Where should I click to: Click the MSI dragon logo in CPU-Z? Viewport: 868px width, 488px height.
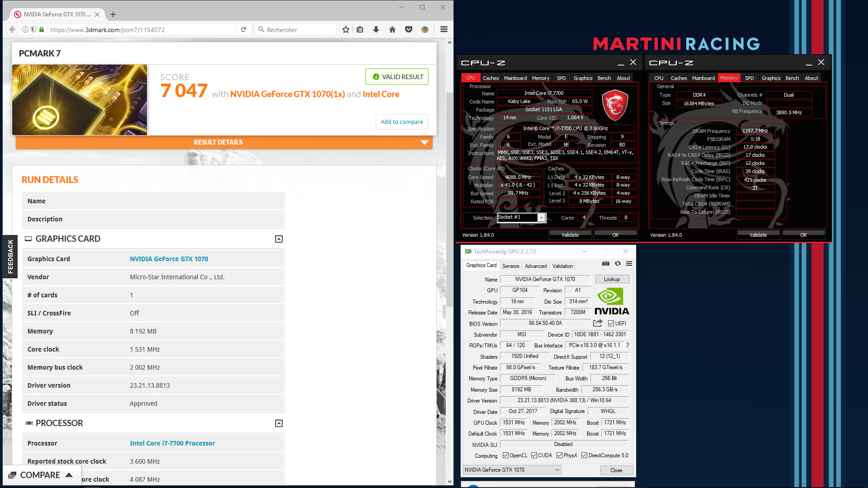pos(615,105)
